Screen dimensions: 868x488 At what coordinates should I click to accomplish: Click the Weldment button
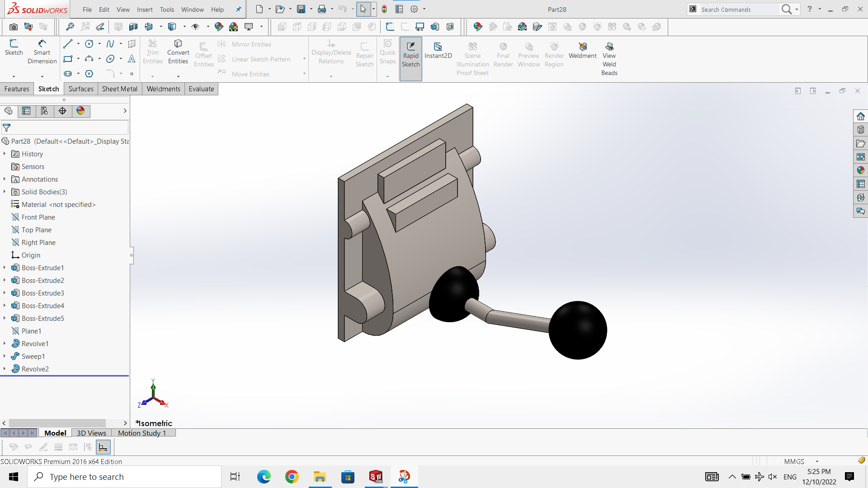pos(582,51)
